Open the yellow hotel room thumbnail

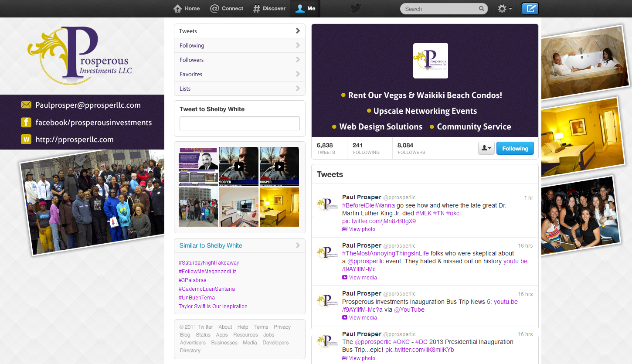(x=279, y=207)
